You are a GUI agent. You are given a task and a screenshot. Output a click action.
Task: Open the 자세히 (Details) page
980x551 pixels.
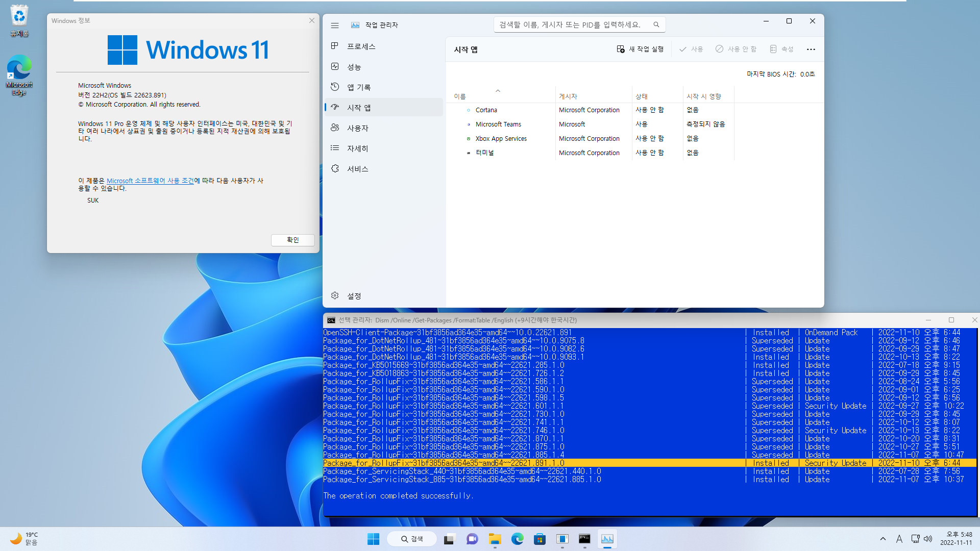coord(384,148)
